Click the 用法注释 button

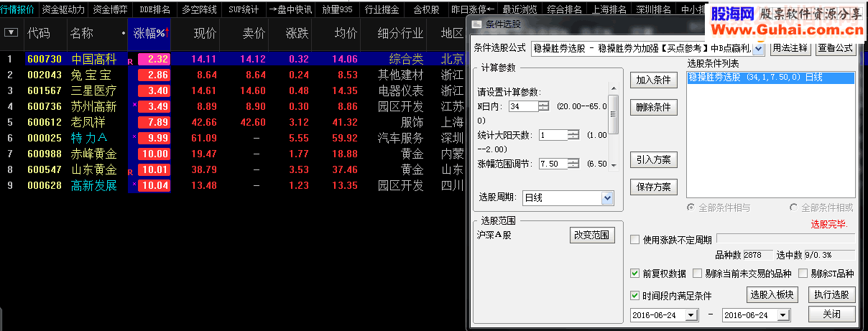coord(790,48)
